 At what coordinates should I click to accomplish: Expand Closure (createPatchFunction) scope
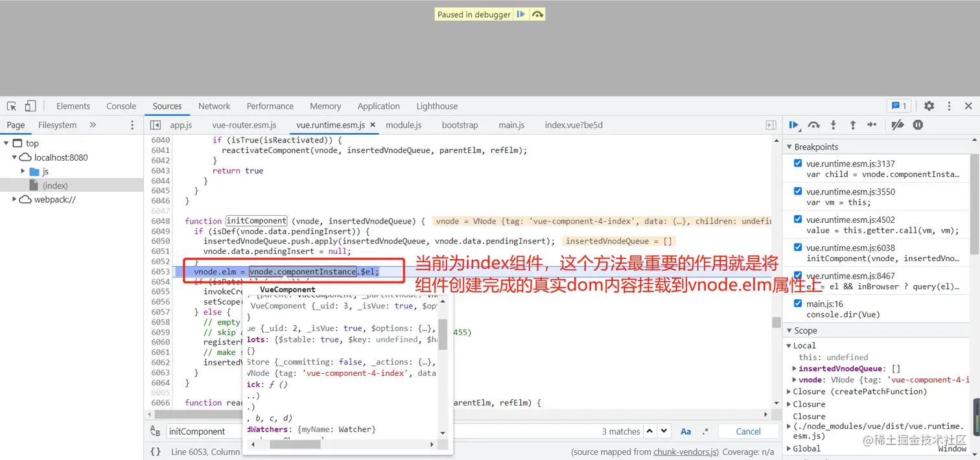[789, 391]
